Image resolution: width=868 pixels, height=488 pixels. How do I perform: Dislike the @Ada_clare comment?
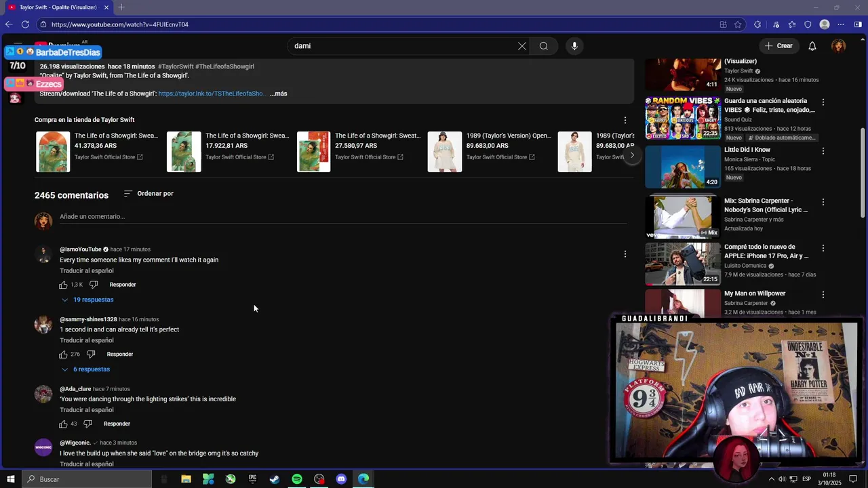[87, 424]
